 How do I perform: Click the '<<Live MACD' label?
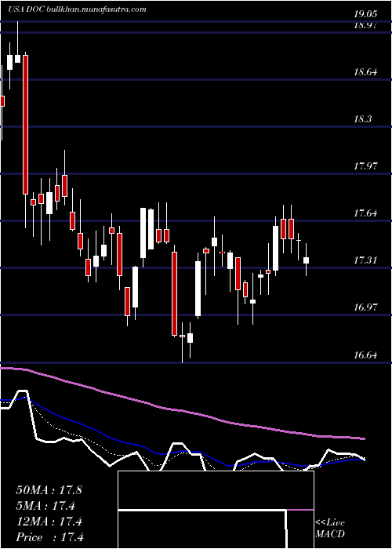tap(330, 529)
